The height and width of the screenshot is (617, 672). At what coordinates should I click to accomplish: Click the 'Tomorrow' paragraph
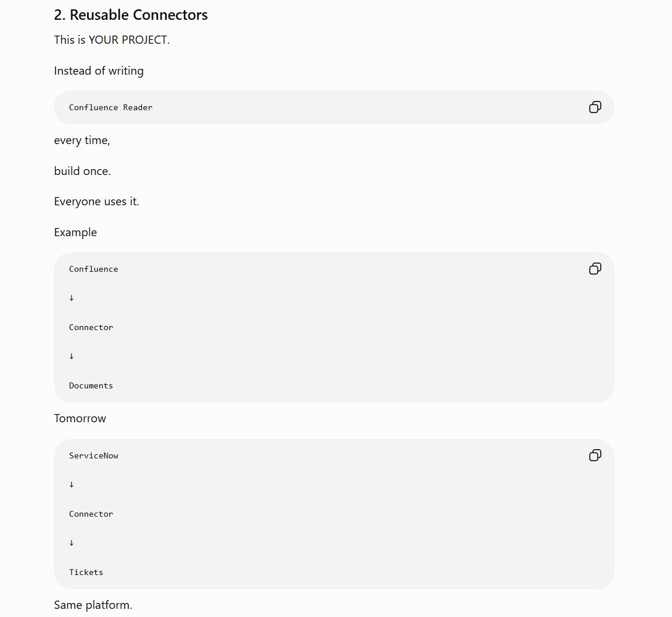(80, 418)
